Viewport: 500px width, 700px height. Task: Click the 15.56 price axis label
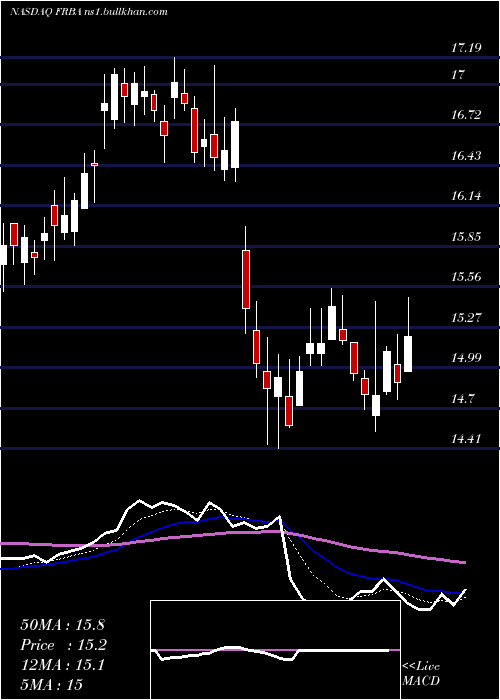466,277
